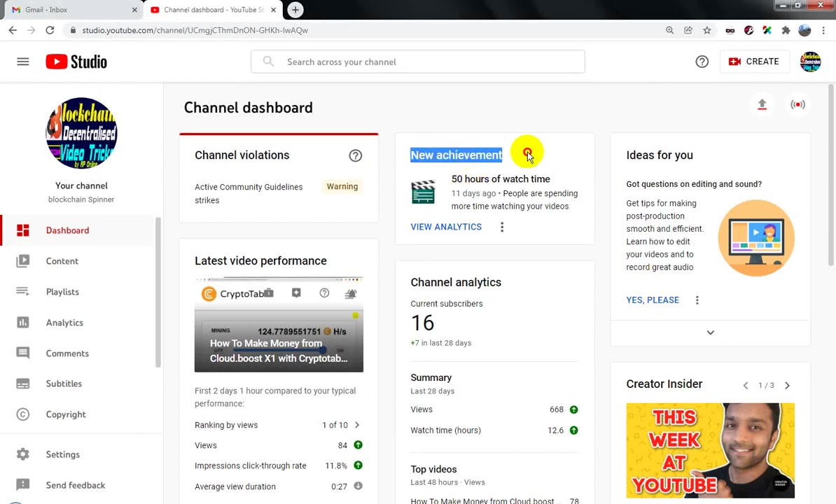Click the CREATE button
The image size is (836, 504).
(x=754, y=62)
